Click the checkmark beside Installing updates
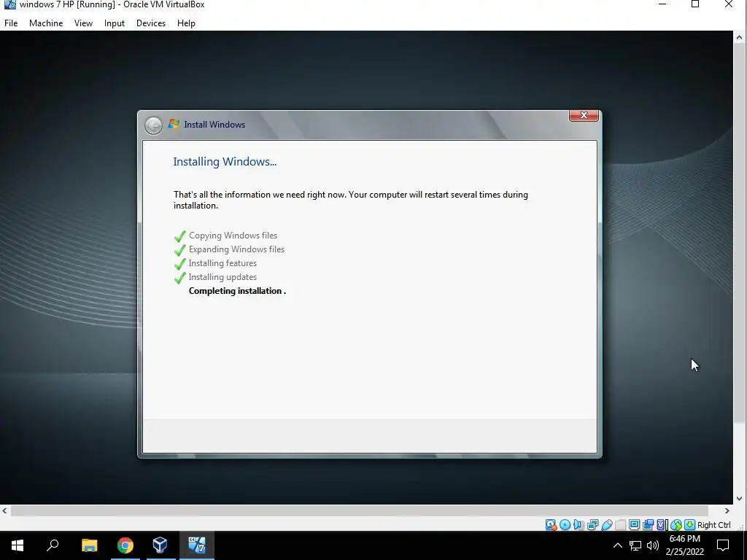Viewport: 747px width, 560px height. point(179,278)
